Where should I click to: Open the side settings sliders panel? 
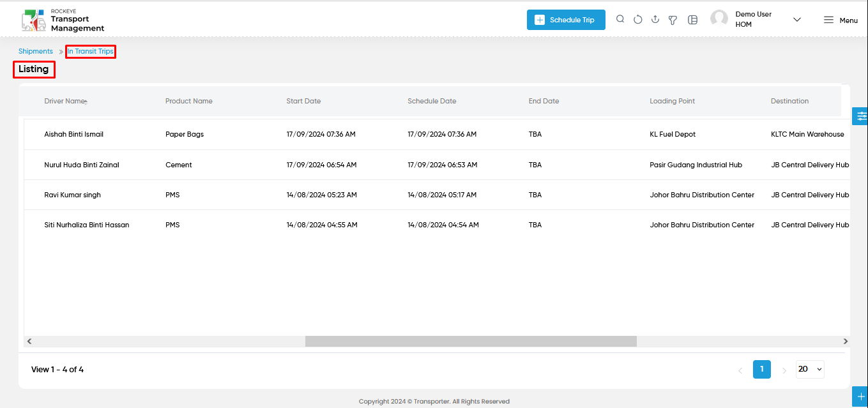(861, 116)
